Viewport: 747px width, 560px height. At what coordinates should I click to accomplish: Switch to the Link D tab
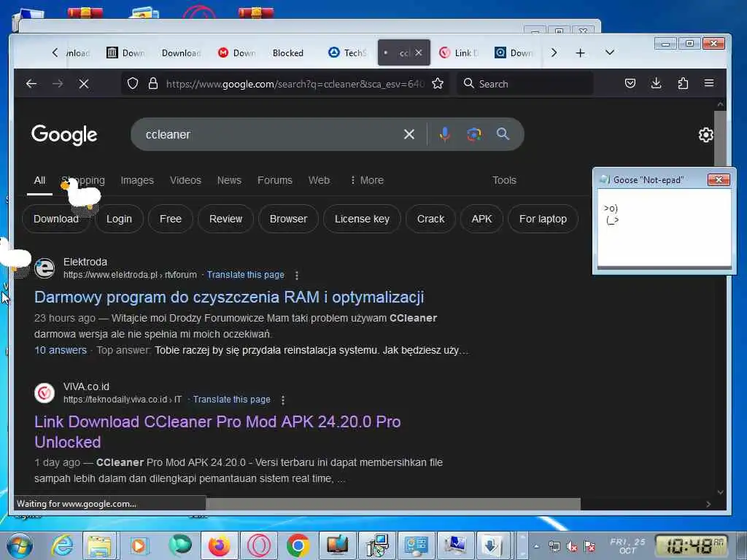[x=459, y=52]
